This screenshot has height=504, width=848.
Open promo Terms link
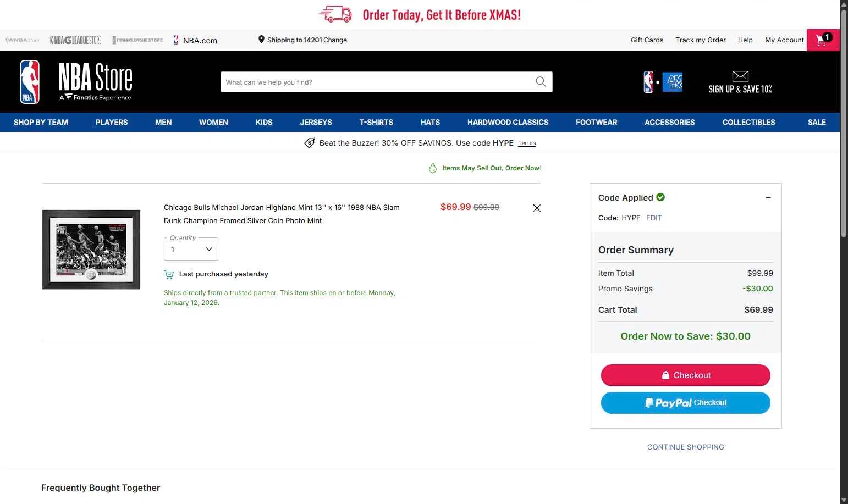click(x=527, y=143)
